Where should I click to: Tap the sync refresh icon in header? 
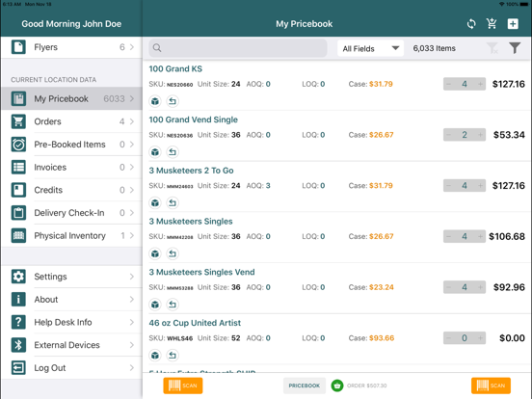tap(471, 24)
